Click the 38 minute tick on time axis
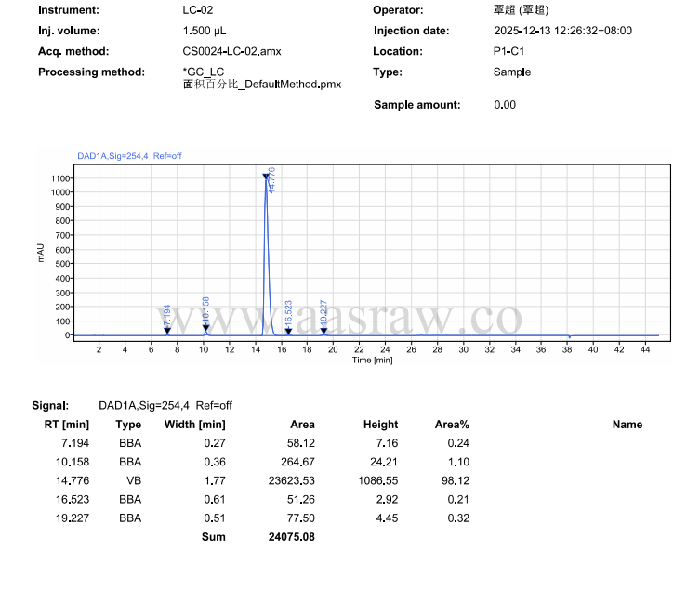The image size is (700, 590). click(567, 349)
